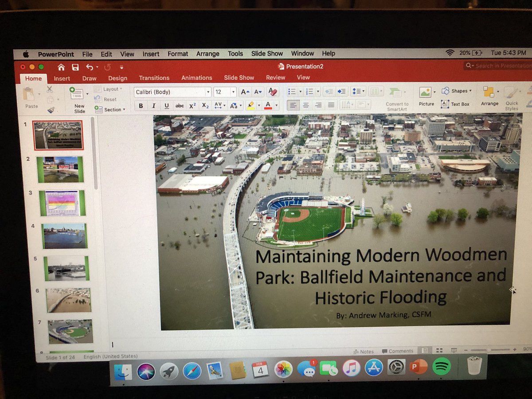Viewport: 532px width, 399px height.
Task: Align text left
Action: pos(293,105)
